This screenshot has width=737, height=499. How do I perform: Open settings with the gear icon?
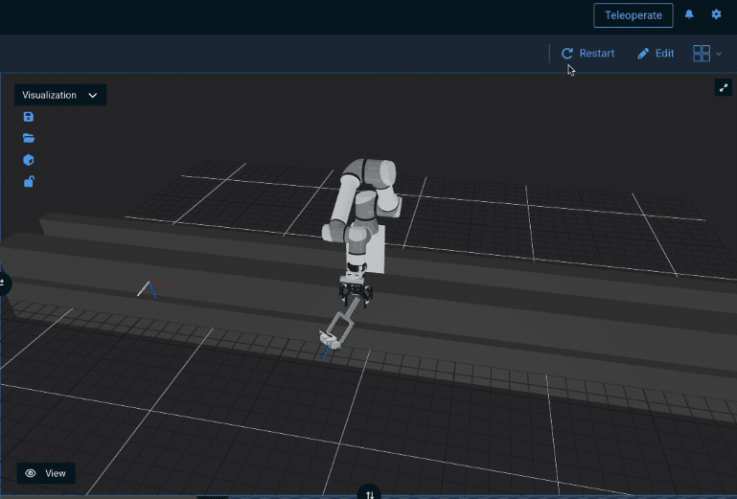click(x=716, y=15)
